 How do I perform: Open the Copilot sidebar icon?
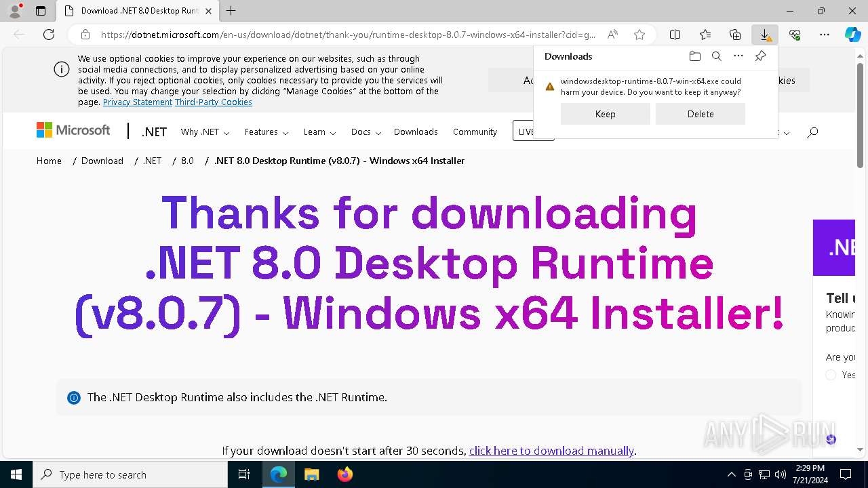coord(852,35)
